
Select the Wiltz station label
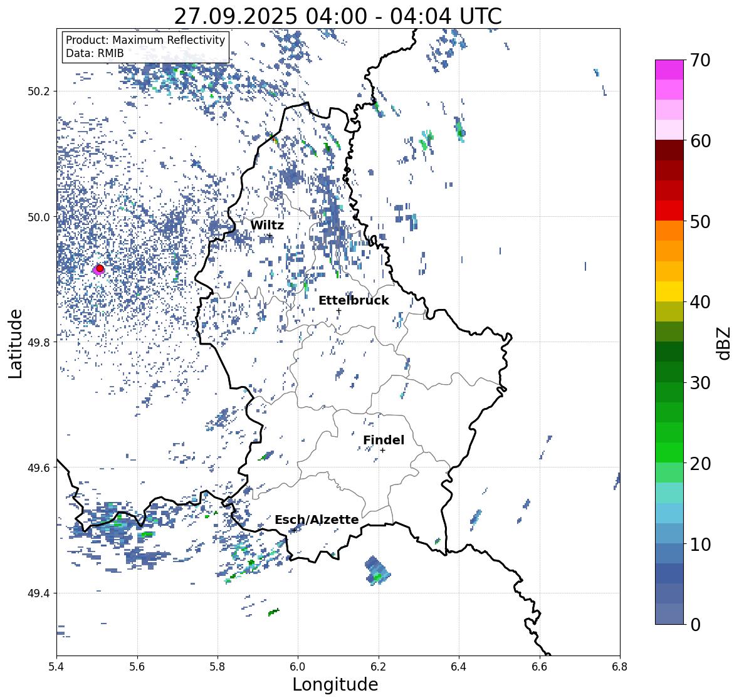(x=267, y=225)
